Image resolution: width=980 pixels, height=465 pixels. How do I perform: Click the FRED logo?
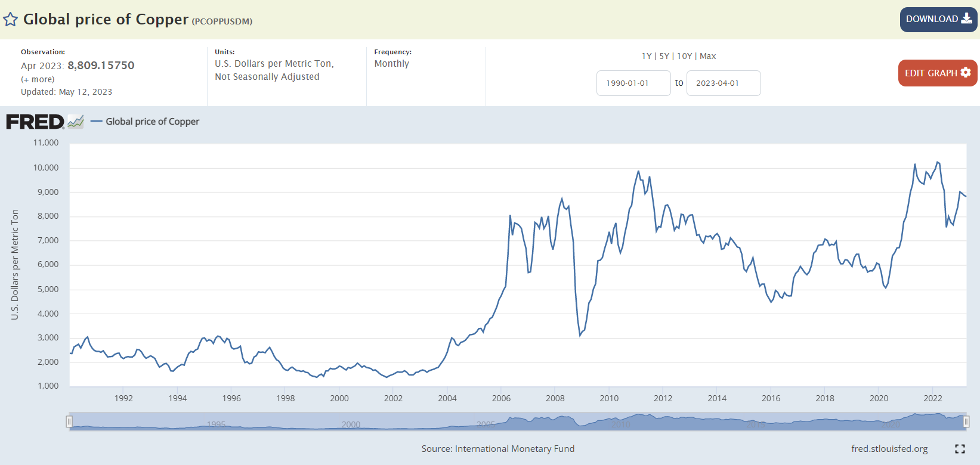pyautogui.click(x=35, y=122)
